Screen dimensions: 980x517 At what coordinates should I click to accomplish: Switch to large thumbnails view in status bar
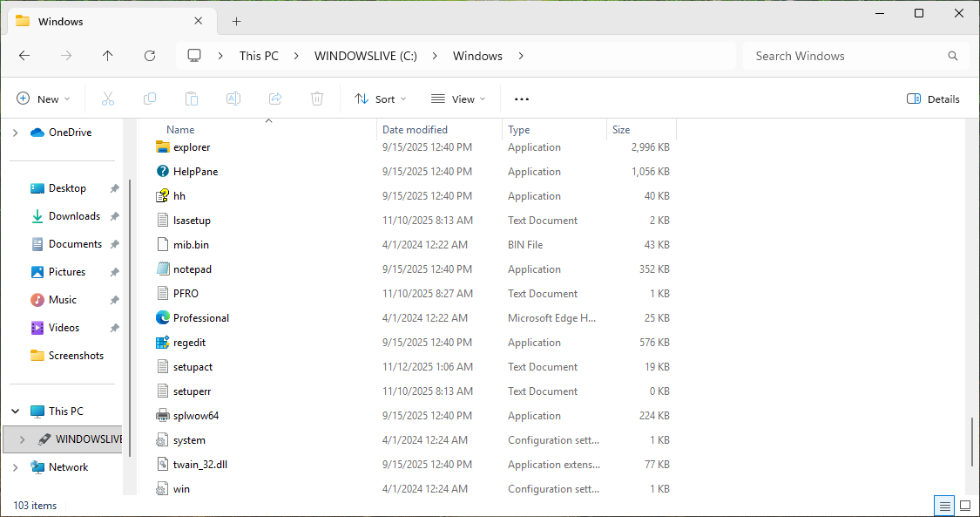point(965,506)
